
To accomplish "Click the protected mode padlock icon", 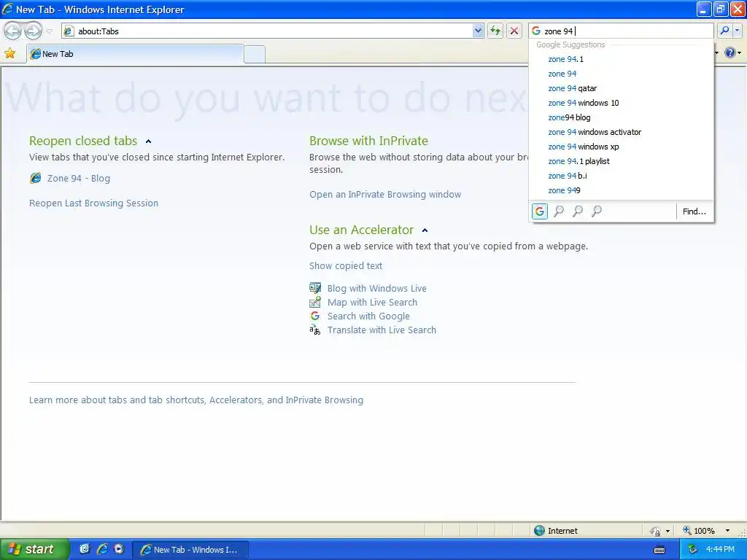I will (655, 531).
